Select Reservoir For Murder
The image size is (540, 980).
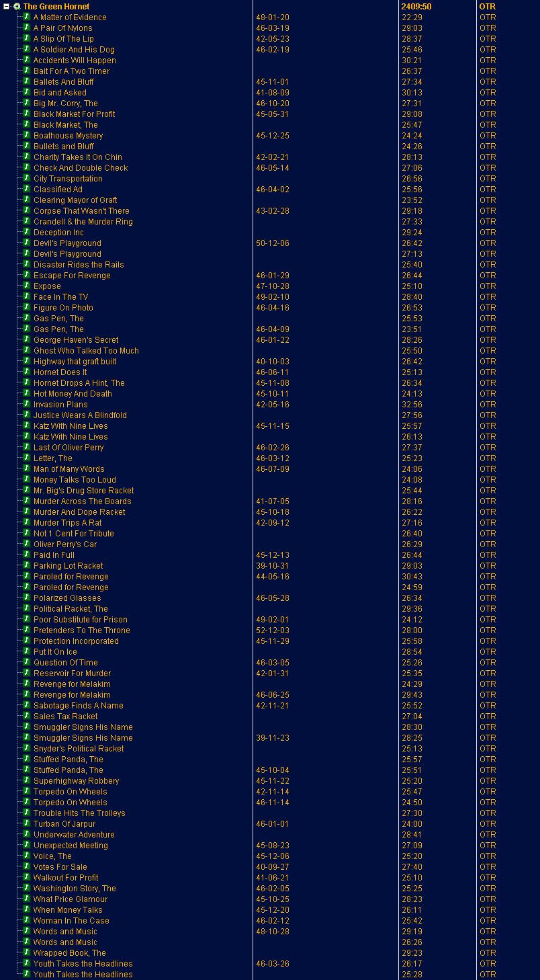73,673
